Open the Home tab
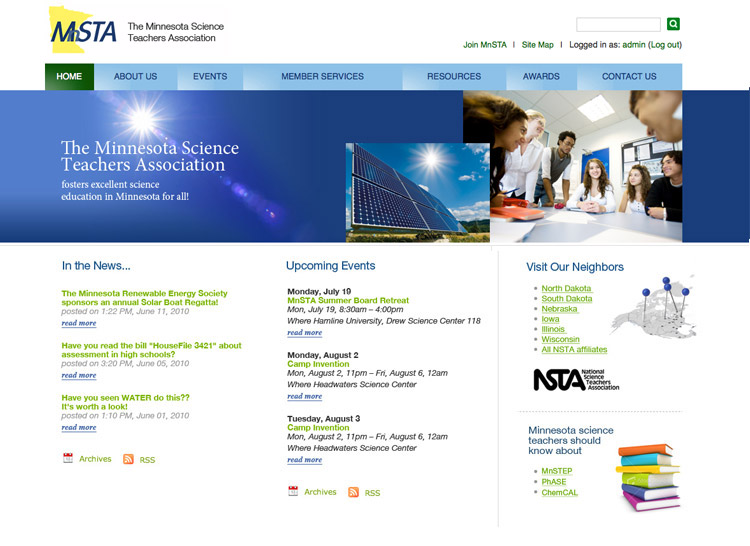This screenshot has width=750, height=546. coord(69,76)
